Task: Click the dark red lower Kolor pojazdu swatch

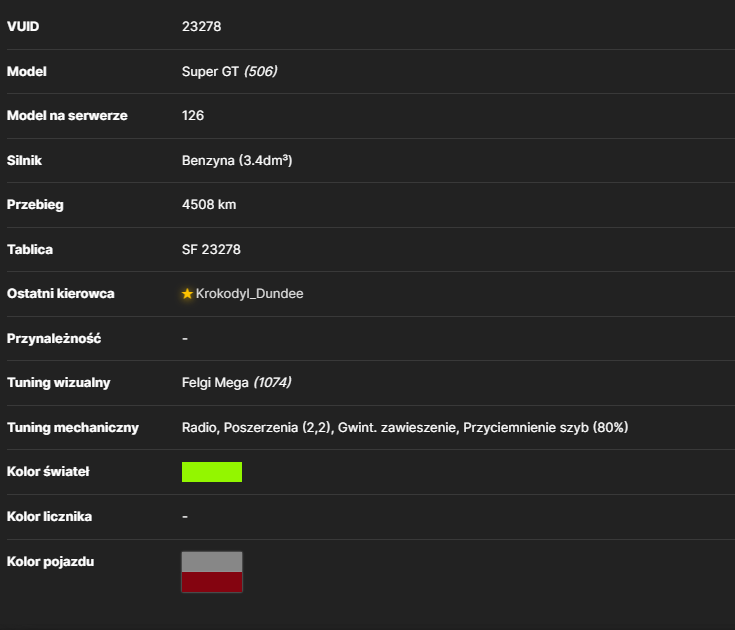Action: [212, 582]
